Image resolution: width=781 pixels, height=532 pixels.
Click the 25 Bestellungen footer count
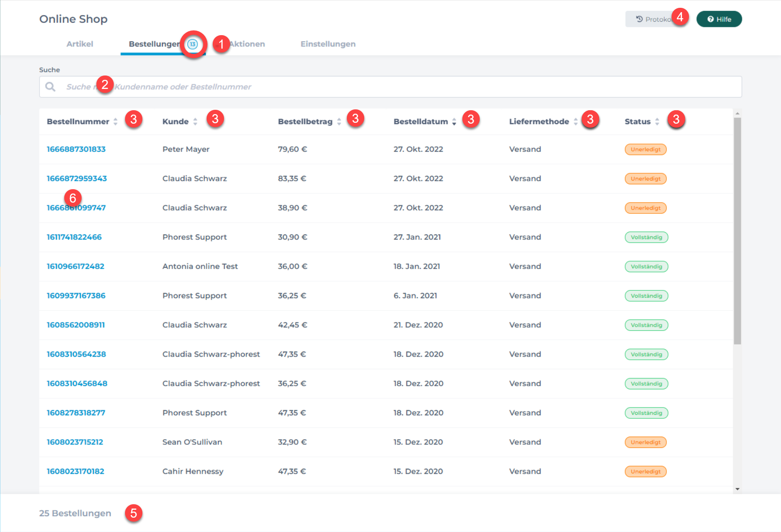75,513
